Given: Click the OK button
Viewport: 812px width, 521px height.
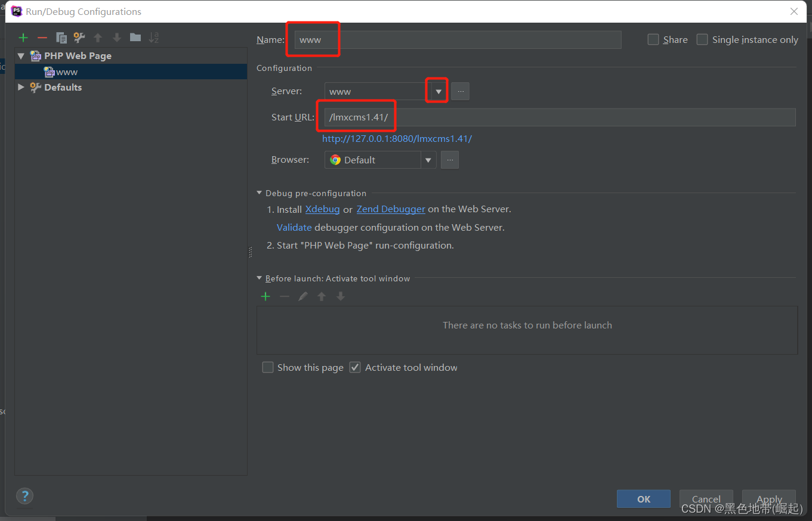Looking at the screenshot, I should (x=643, y=499).
